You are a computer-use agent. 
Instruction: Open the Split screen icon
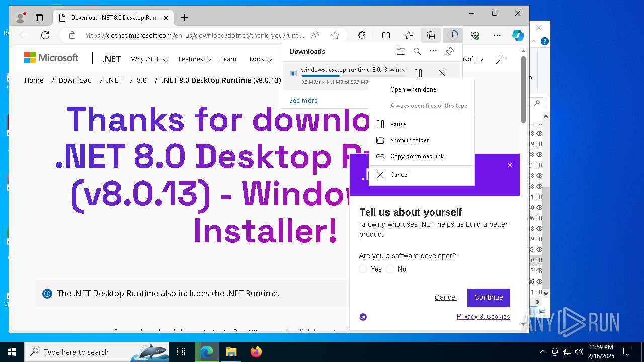(x=386, y=35)
